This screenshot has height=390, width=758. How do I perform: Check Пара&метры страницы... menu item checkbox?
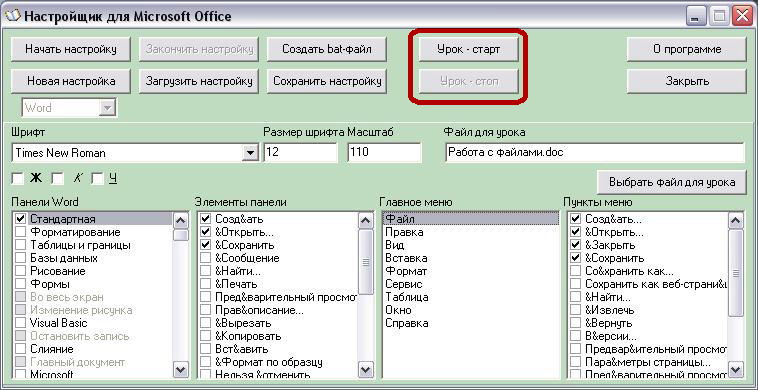click(575, 362)
